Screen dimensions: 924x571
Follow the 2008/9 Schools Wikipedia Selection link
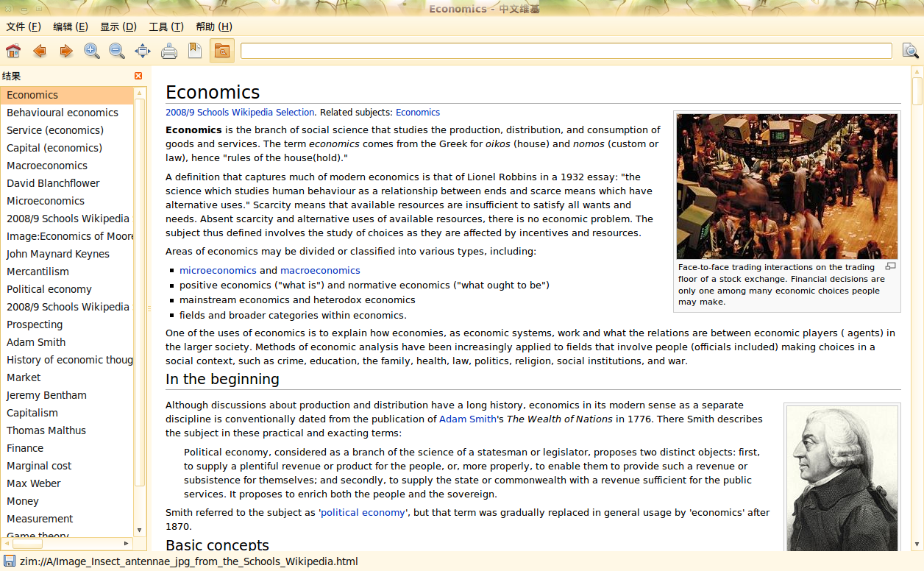240,113
